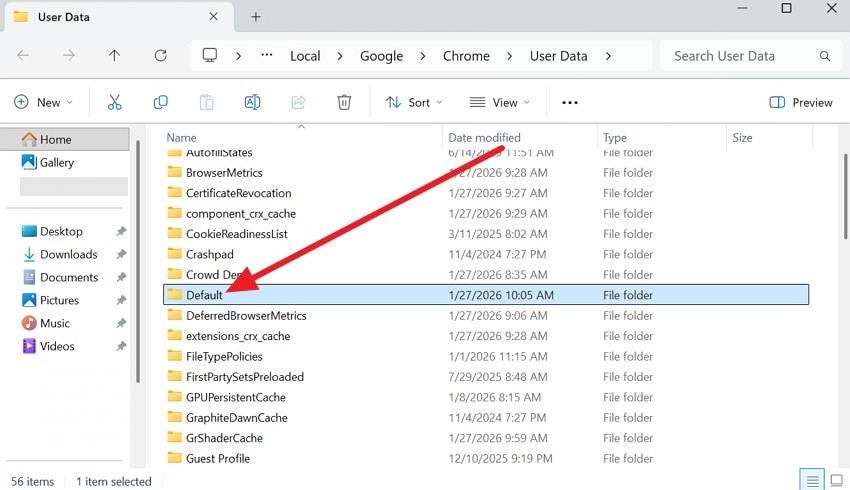Screen dimensions: 850x490
Task: Click Google in the address breadcrumb
Action: (x=382, y=56)
